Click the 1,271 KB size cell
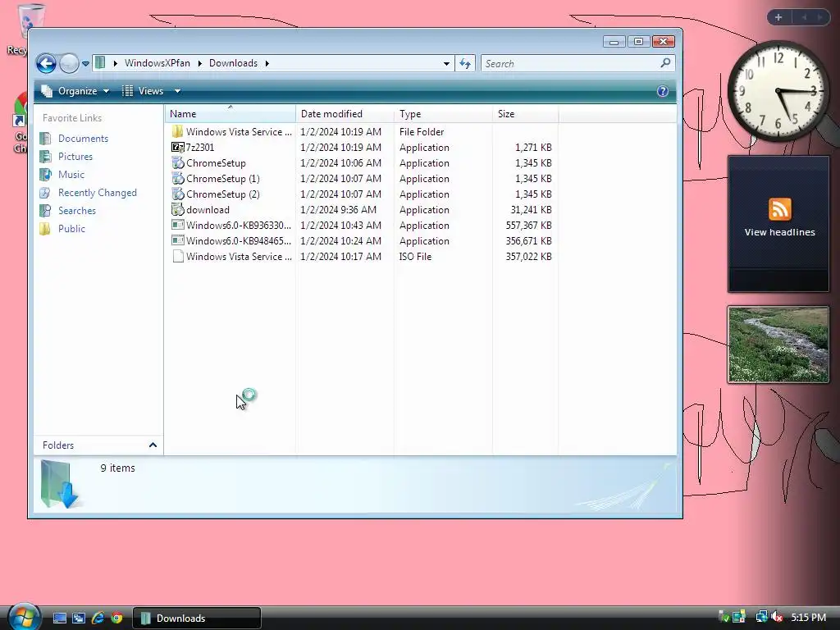Viewport: 840px width, 630px height. 533,148
